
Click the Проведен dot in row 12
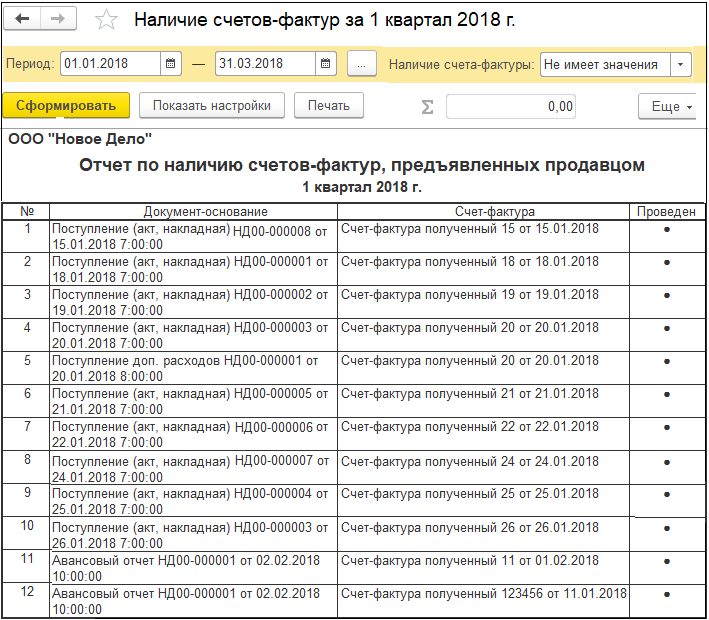point(667,594)
